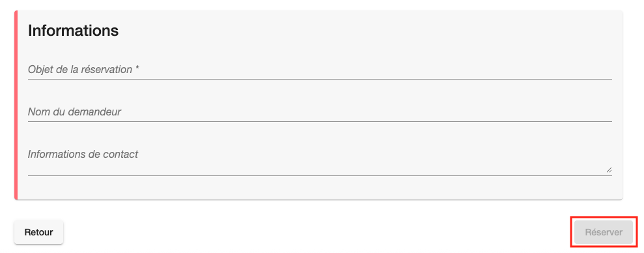This screenshot has height=253, width=644.
Task: Click the underline below Objet de la réservation
Action: pyautogui.click(x=320, y=79)
